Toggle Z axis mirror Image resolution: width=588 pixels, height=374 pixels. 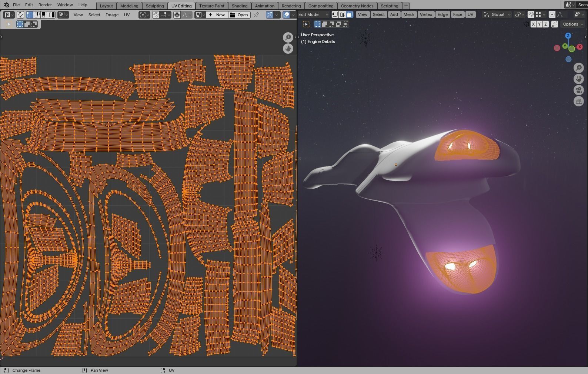[545, 24]
